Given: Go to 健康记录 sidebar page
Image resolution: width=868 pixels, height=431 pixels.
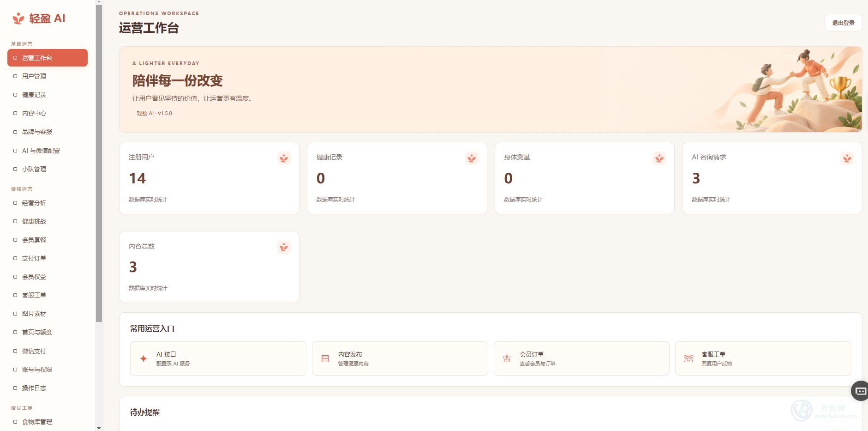Looking at the screenshot, I should tap(48, 95).
